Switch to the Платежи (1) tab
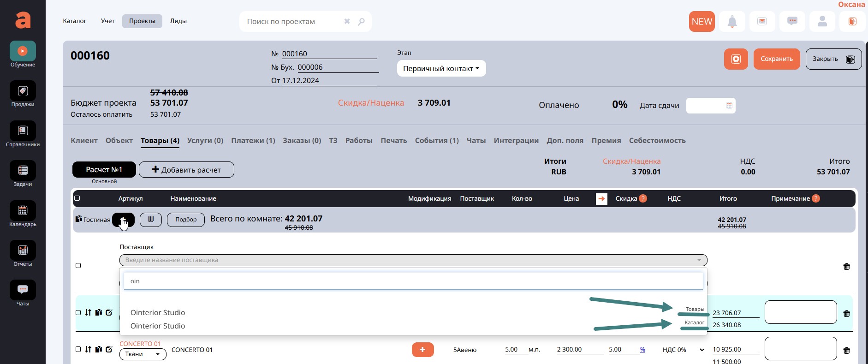Screen dimensions: 868x364 pos(253,141)
